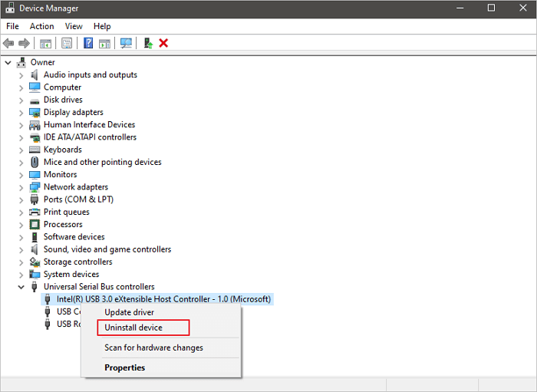Viewport: 537px width, 392px height.
Task: Open the View menu
Action: tap(74, 26)
